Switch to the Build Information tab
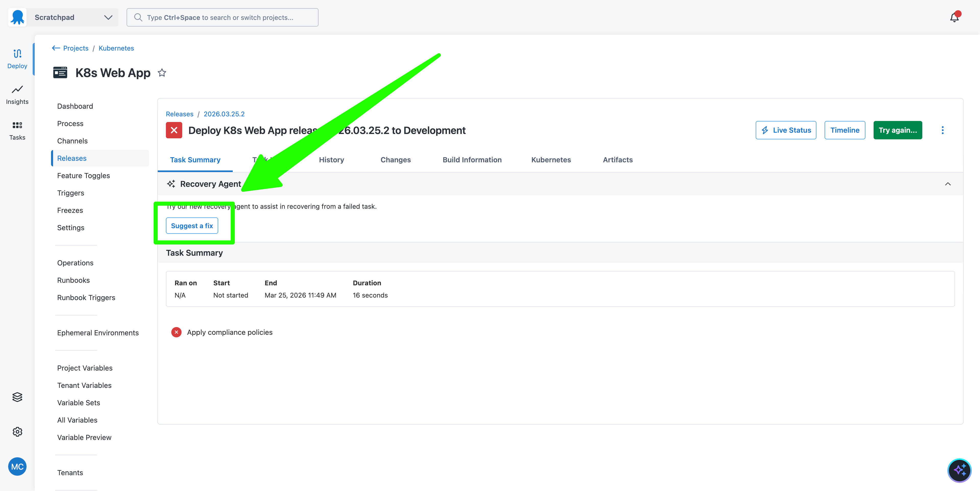The width and height of the screenshot is (980, 491). tap(472, 160)
